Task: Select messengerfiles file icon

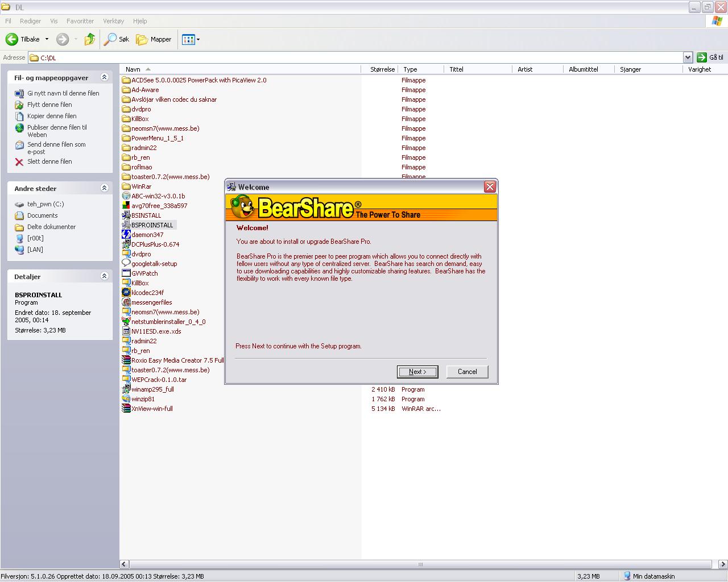Action: tap(126, 302)
